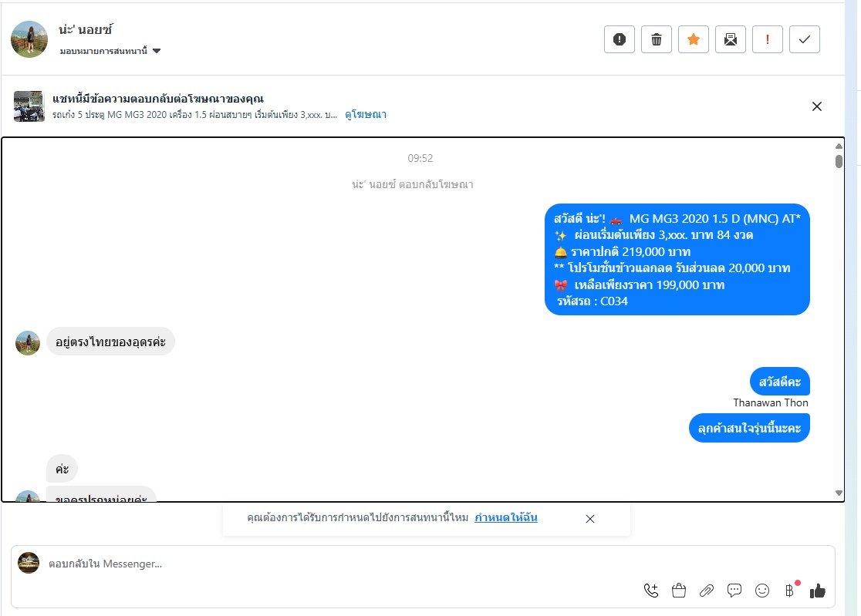Open the baht payment request icon
Screen dimensions: 861x616
(x=789, y=591)
